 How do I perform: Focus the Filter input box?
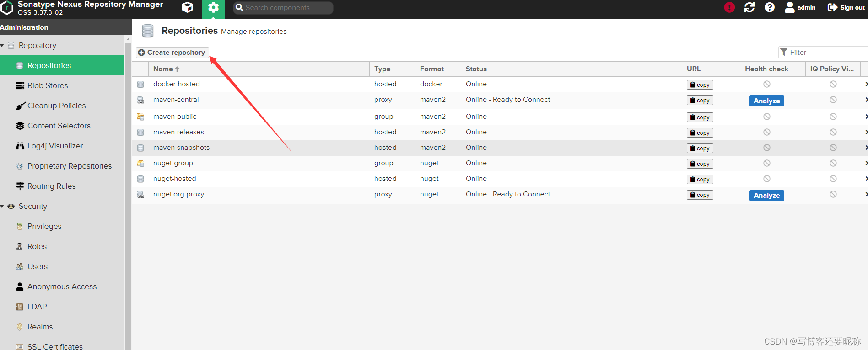[823, 53]
